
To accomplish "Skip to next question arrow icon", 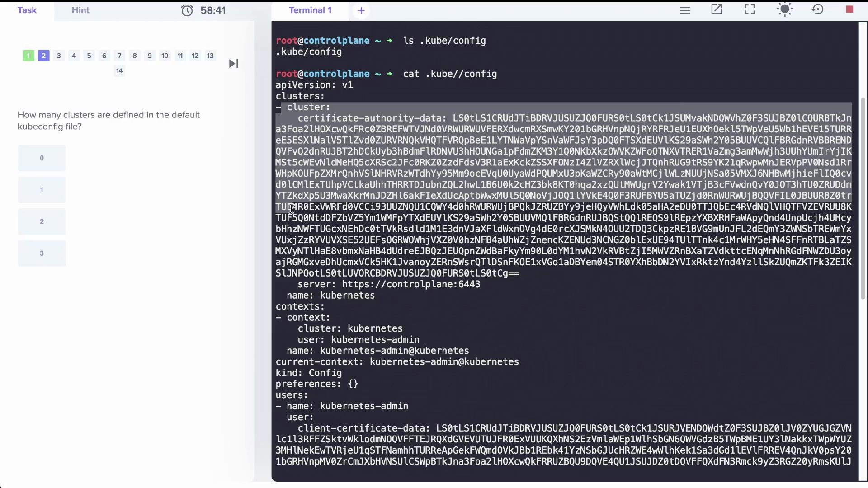I will pyautogui.click(x=234, y=64).
